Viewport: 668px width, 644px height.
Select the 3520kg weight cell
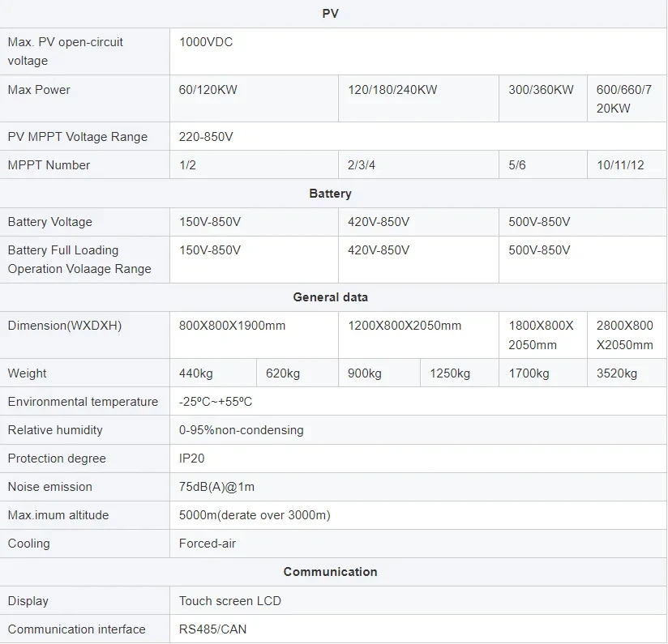click(617, 373)
